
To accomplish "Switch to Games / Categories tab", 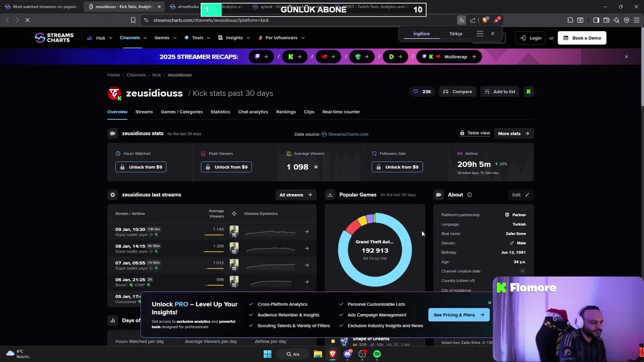I will click(x=182, y=112).
